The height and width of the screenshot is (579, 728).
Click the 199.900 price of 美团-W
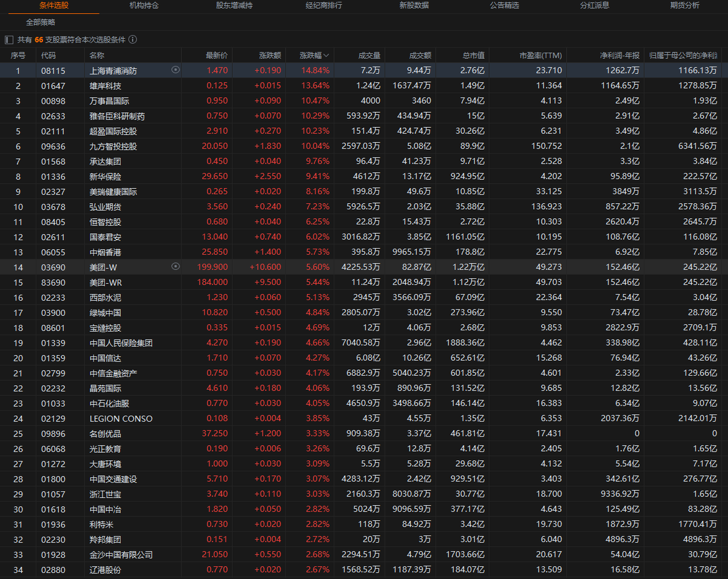pos(213,267)
